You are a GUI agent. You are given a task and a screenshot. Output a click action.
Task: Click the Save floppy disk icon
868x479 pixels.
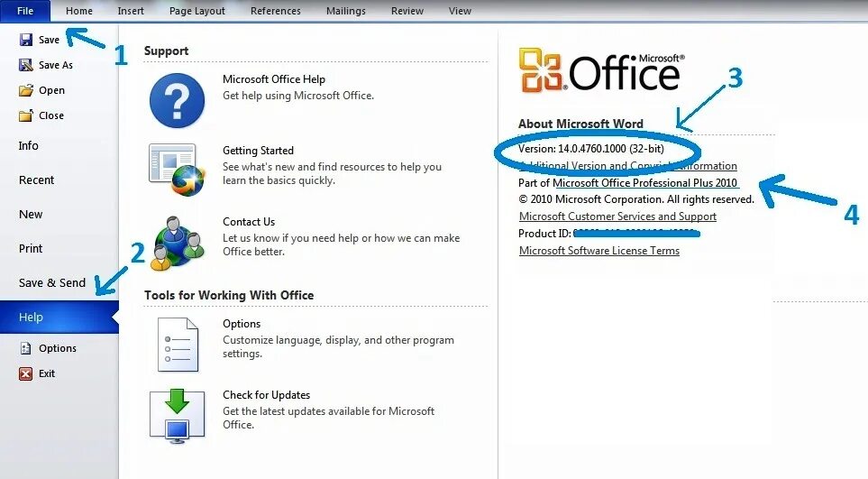[x=25, y=40]
